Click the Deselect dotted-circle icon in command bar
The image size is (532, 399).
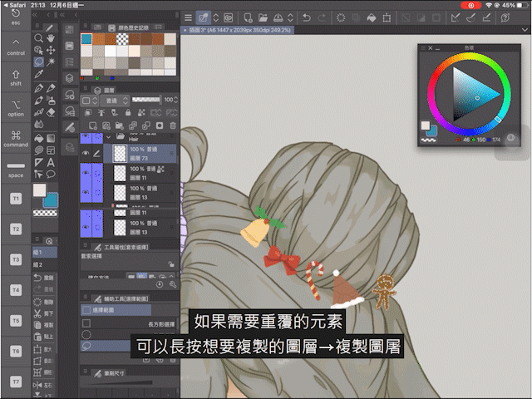341,17
